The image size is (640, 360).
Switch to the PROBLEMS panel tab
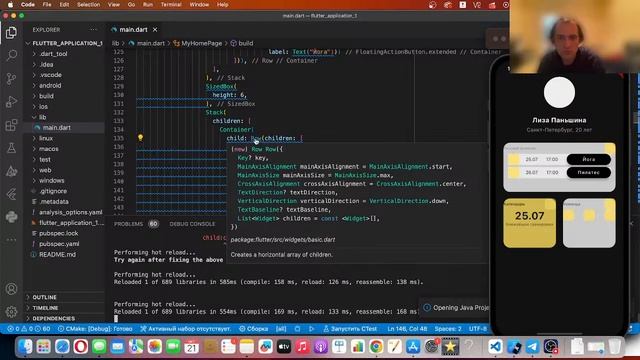[x=128, y=224]
